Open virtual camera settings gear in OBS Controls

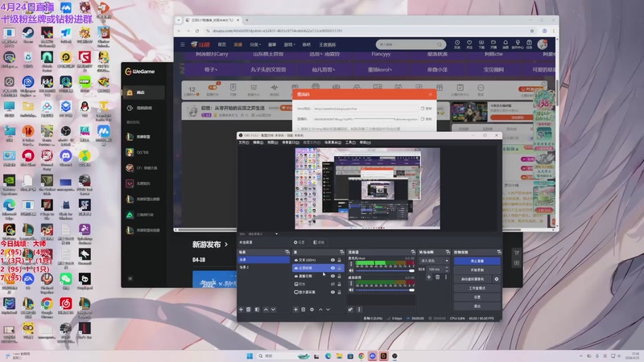[x=497, y=279]
